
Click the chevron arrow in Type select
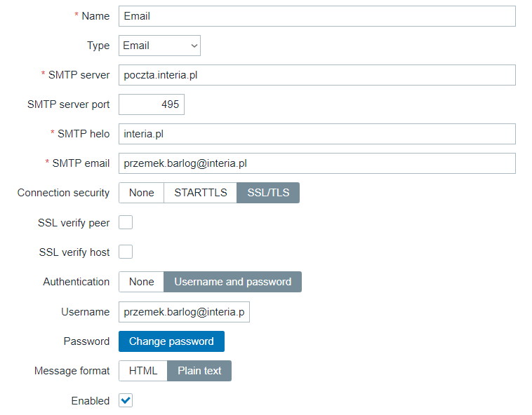[194, 46]
